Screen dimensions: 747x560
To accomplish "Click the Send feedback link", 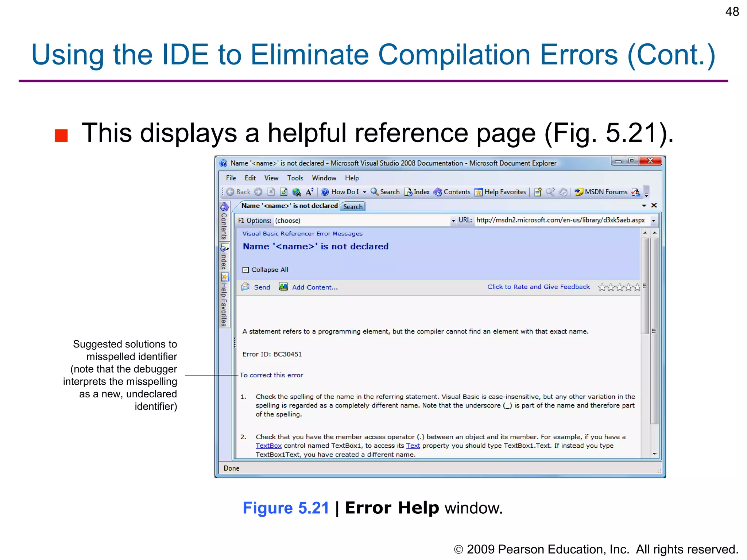I will click(x=262, y=287).
